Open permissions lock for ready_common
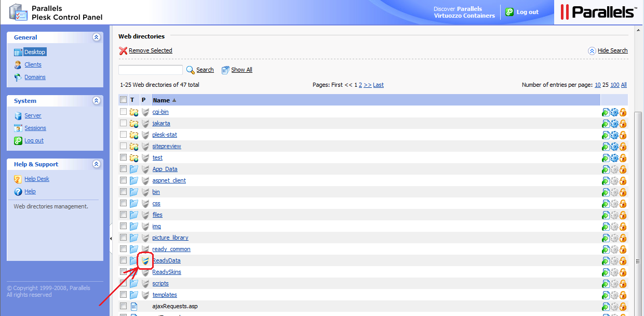 [x=623, y=249]
